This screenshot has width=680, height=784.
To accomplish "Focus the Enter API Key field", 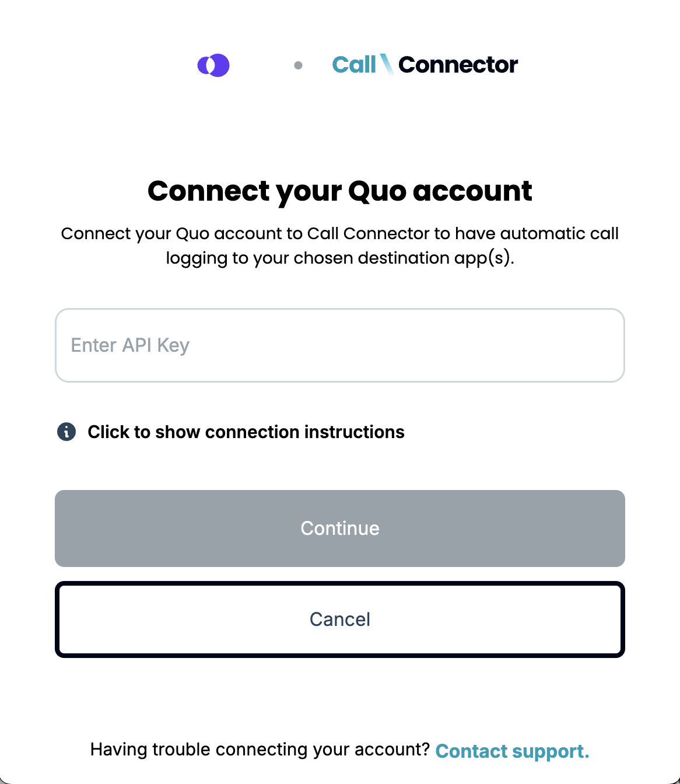I will click(339, 345).
